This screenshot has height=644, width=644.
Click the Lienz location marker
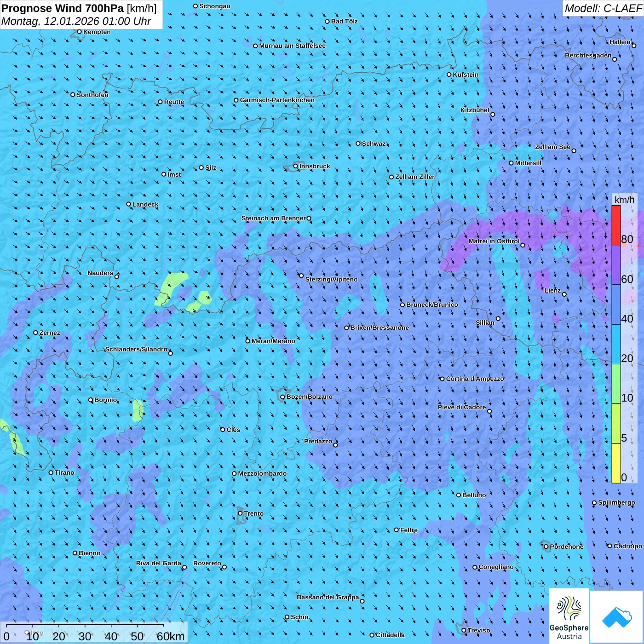pyautogui.click(x=564, y=294)
